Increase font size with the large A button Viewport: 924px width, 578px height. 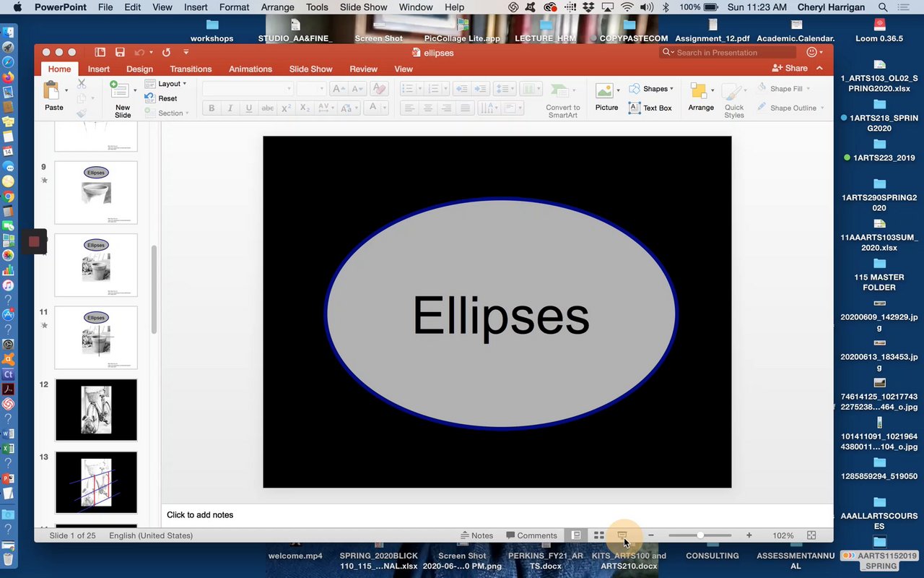pos(338,89)
